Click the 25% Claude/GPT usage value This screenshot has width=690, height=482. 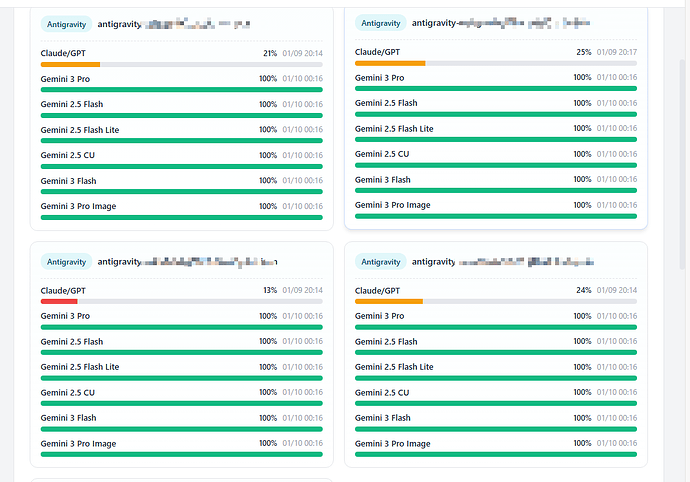click(x=584, y=52)
